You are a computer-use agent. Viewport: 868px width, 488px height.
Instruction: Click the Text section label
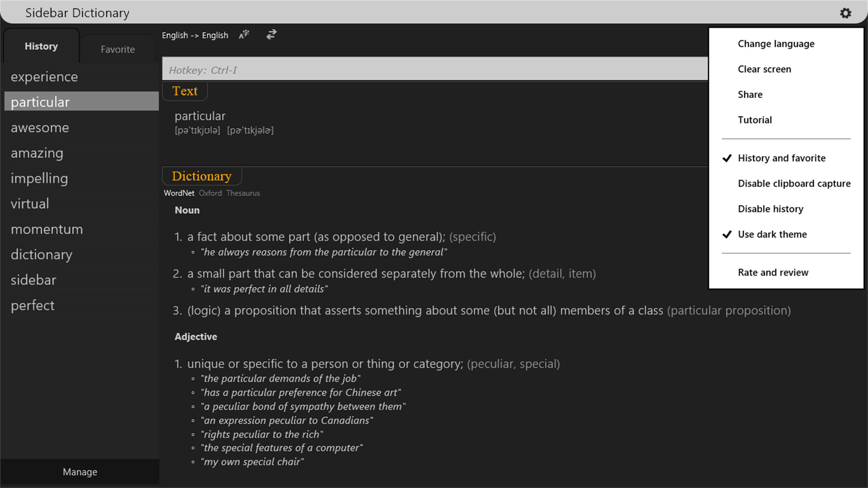185,90
